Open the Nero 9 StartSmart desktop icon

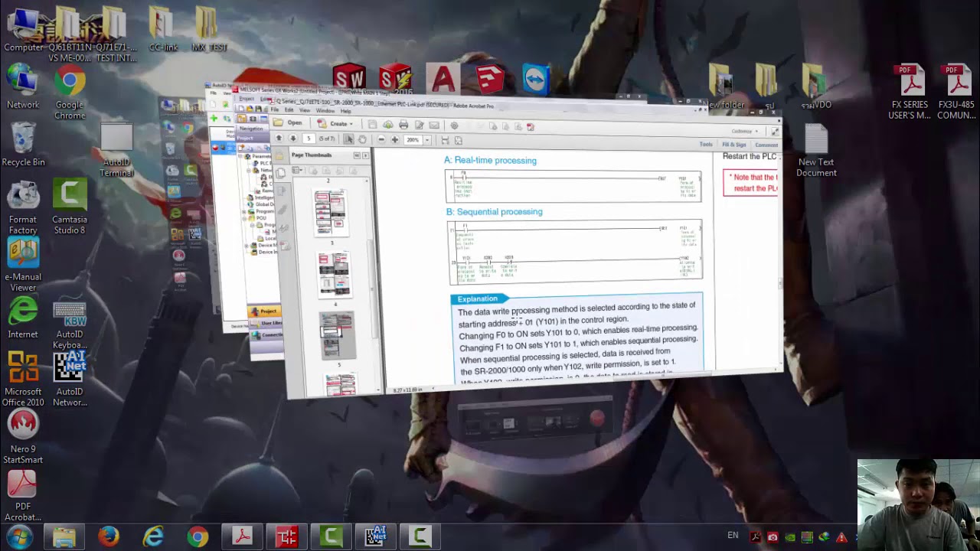[x=23, y=436]
